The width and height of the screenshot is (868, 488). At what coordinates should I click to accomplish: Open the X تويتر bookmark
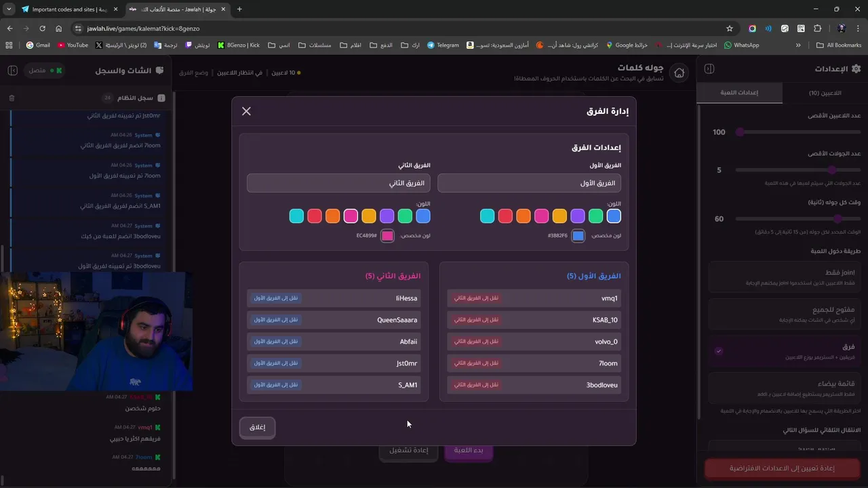pyautogui.click(x=121, y=45)
